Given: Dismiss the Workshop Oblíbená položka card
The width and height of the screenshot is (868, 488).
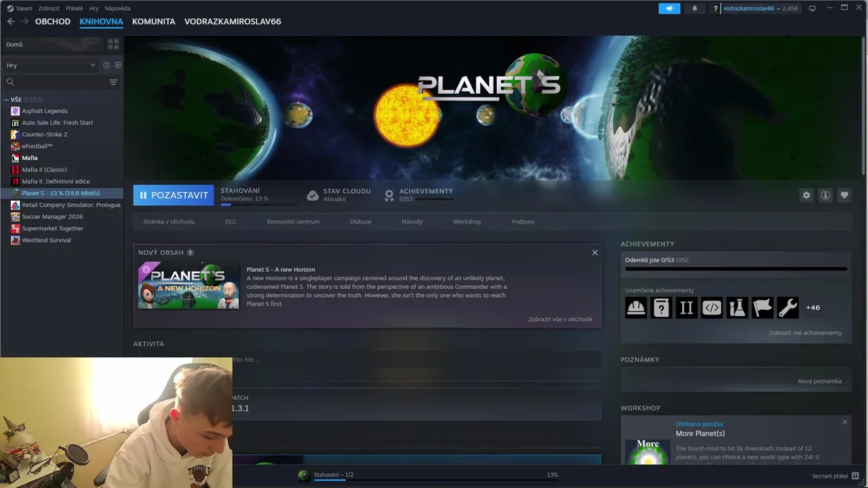Looking at the screenshot, I should pos(845,422).
